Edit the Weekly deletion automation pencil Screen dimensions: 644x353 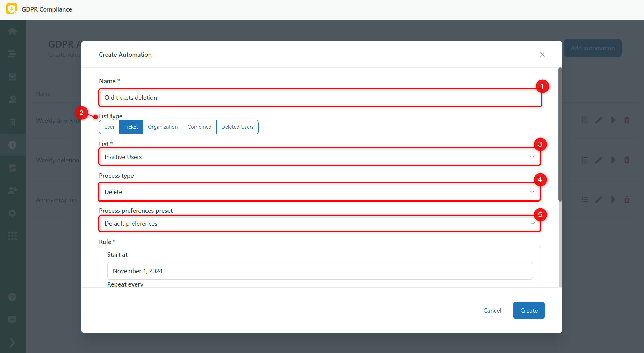tap(599, 160)
